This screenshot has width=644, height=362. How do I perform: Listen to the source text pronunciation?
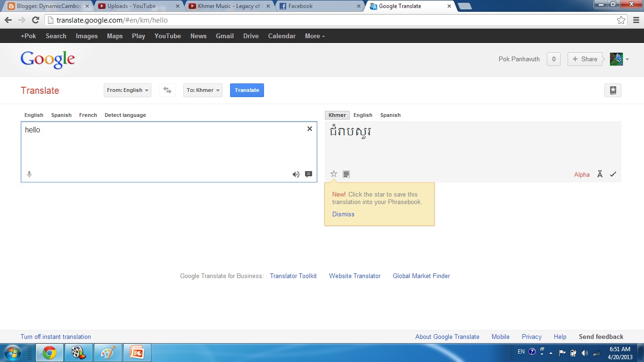[296, 174]
